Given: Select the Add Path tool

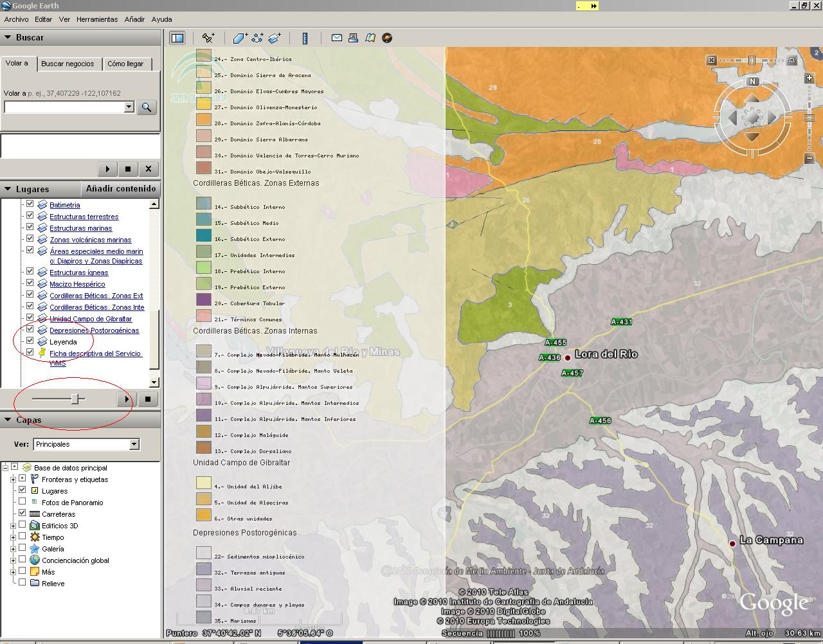Looking at the screenshot, I should click(x=257, y=38).
